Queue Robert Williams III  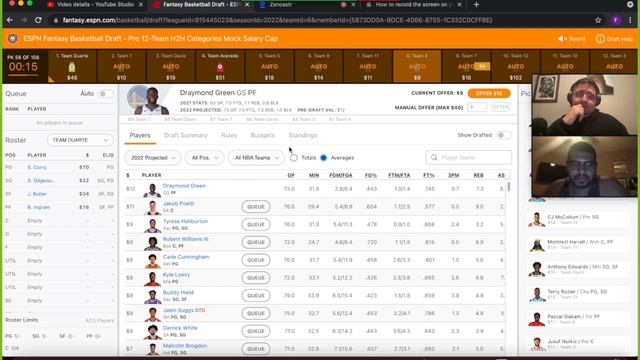click(x=256, y=242)
